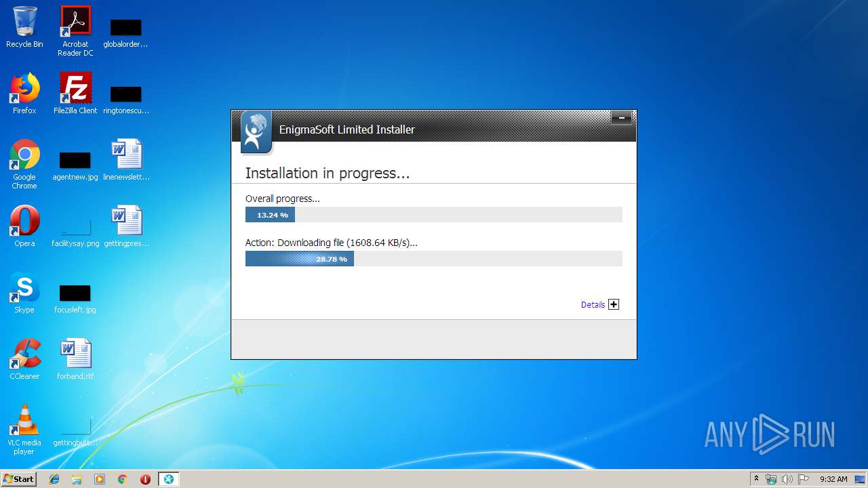
Task: Open the Opera desktop shortcut
Action: point(24,226)
